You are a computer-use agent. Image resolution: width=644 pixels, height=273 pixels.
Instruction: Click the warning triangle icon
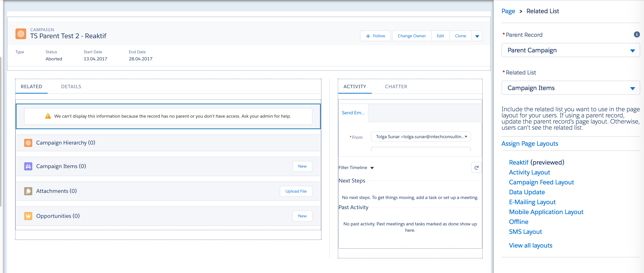(48, 116)
